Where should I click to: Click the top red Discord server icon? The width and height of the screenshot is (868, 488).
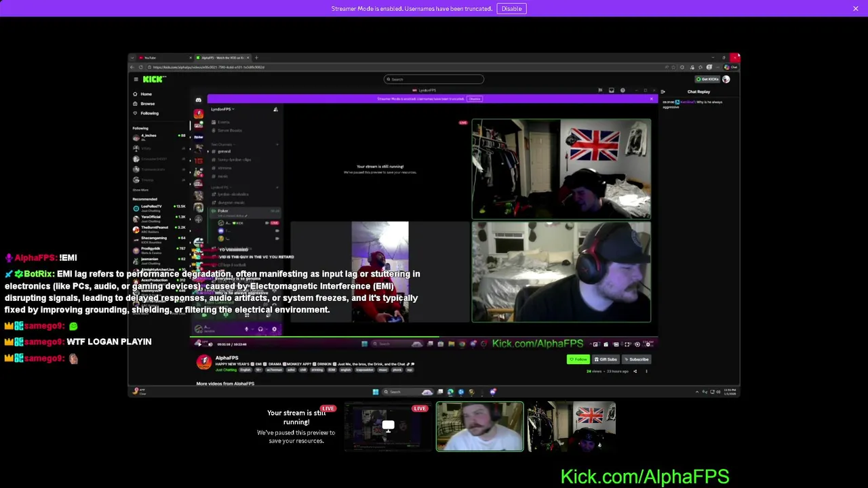tap(199, 114)
